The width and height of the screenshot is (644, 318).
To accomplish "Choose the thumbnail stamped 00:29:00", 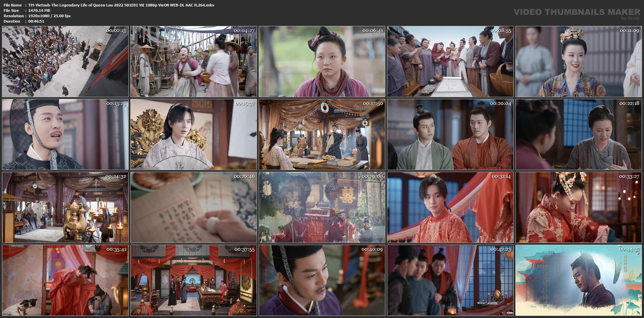I will click(x=322, y=207).
